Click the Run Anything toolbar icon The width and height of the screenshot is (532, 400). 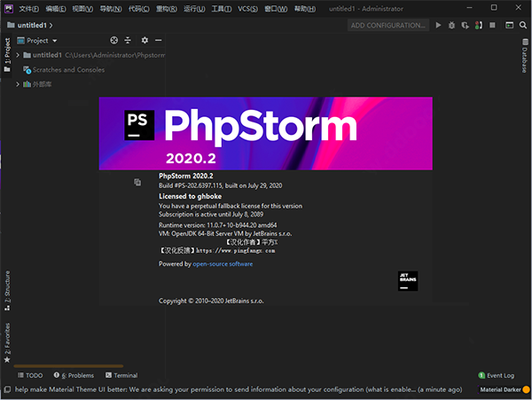(509, 25)
